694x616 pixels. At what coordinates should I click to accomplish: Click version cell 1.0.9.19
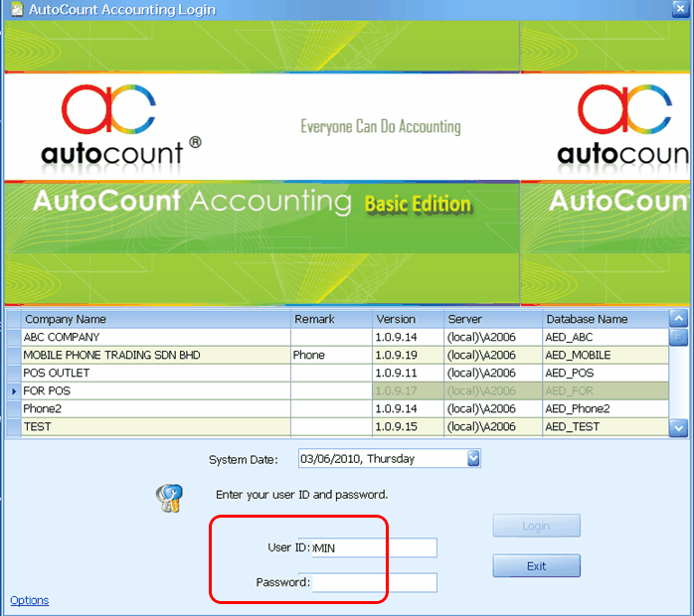pos(408,355)
